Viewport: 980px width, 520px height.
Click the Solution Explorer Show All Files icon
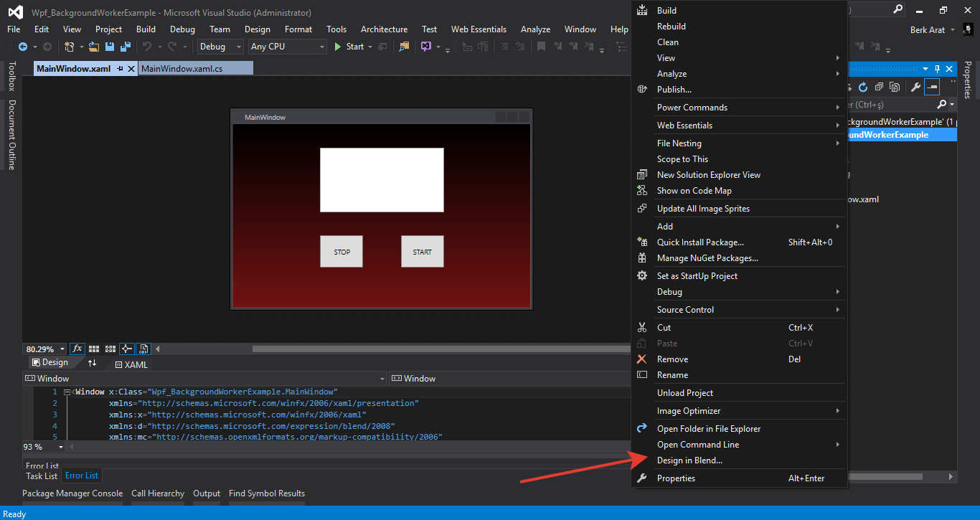point(895,87)
